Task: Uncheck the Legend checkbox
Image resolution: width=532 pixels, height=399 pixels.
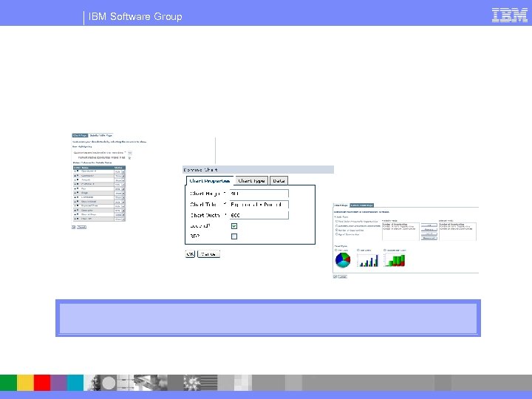Action: click(234, 226)
